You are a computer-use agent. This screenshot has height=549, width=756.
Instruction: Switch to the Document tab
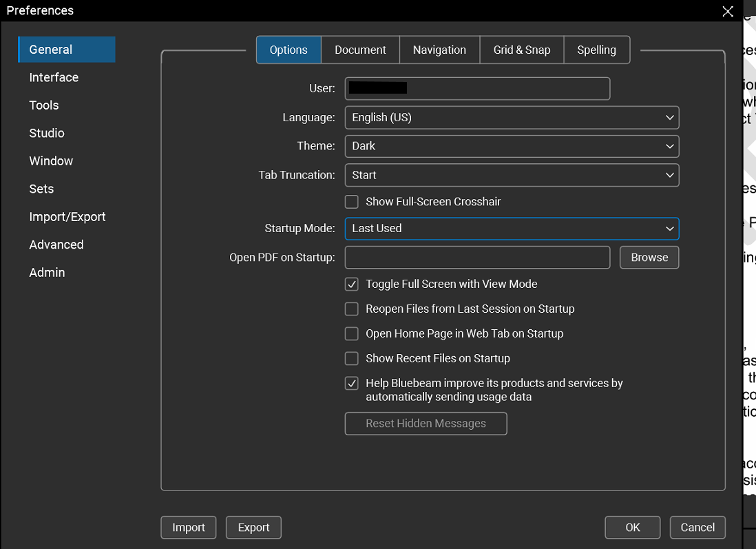360,50
